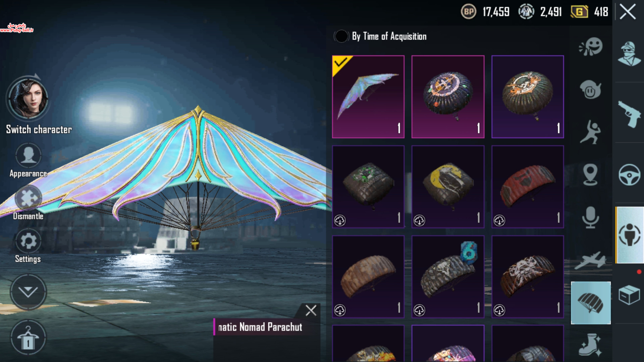Select the Dismantle puzzle button
Screen dimensions: 644x362
[x=28, y=202]
